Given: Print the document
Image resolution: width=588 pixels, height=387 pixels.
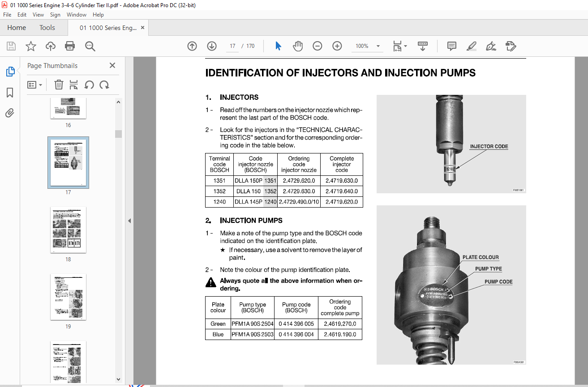Looking at the screenshot, I should (x=70, y=46).
